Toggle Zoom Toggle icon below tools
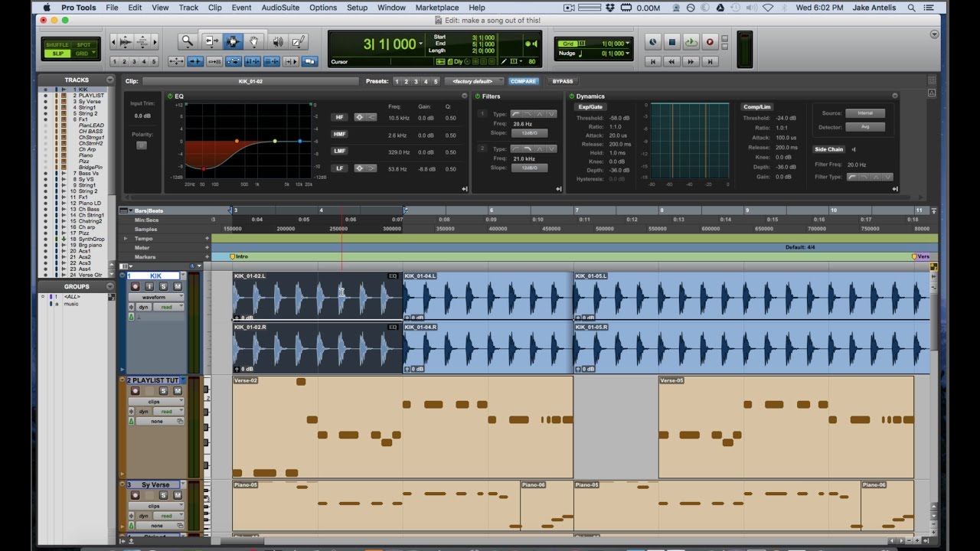The image size is (980, 551). pyautogui.click(x=176, y=61)
